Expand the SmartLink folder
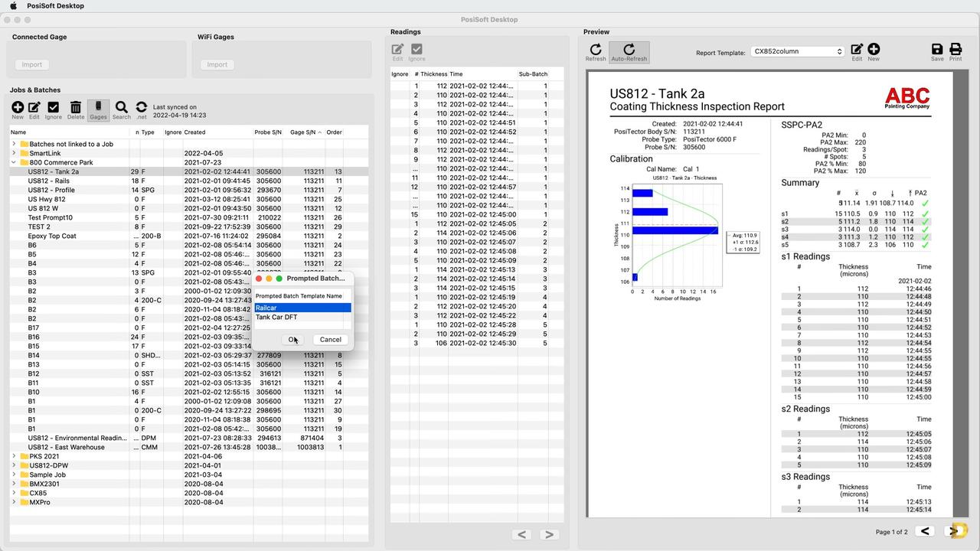The height and width of the screenshot is (551, 980). pos(14,153)
